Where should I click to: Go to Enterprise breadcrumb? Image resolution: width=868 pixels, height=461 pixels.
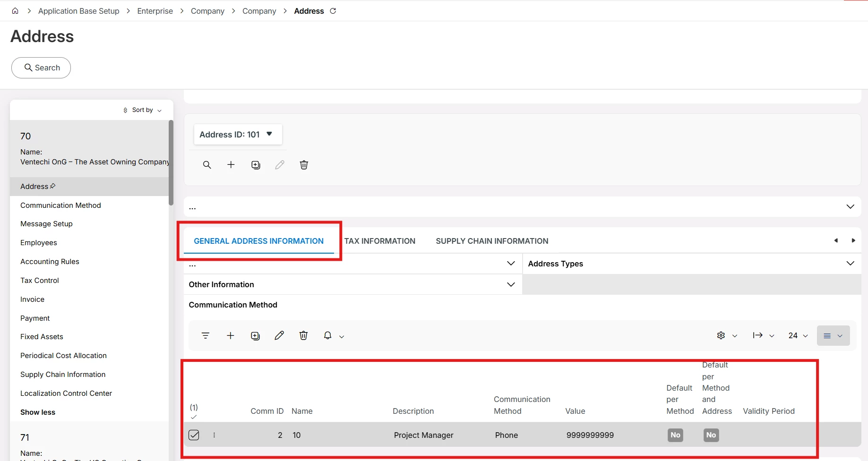(x=155, y=11)
